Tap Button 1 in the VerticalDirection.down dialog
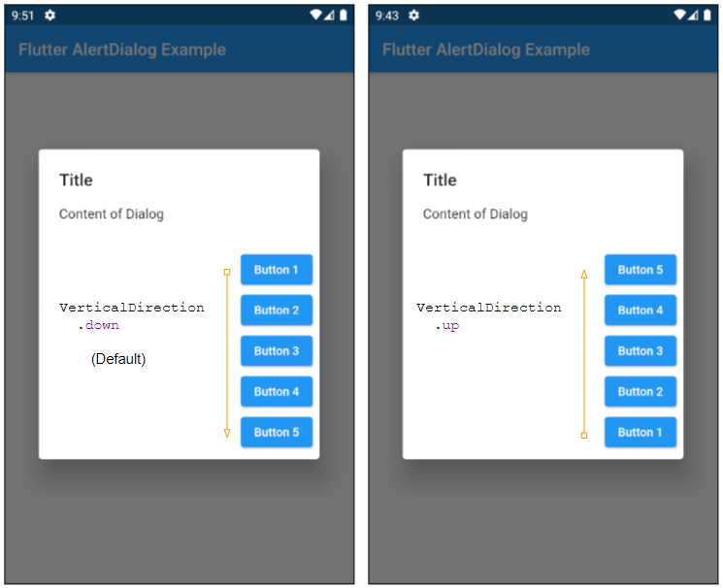Image resolution: width=723 pixels, height=588 pixels. point(277,270)
